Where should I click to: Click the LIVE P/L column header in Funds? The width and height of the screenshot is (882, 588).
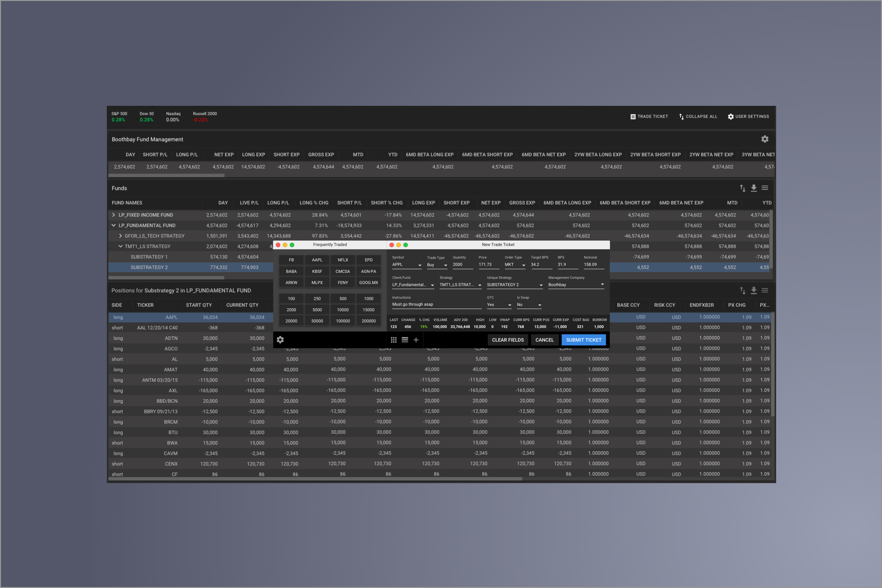tap(249, 203)
